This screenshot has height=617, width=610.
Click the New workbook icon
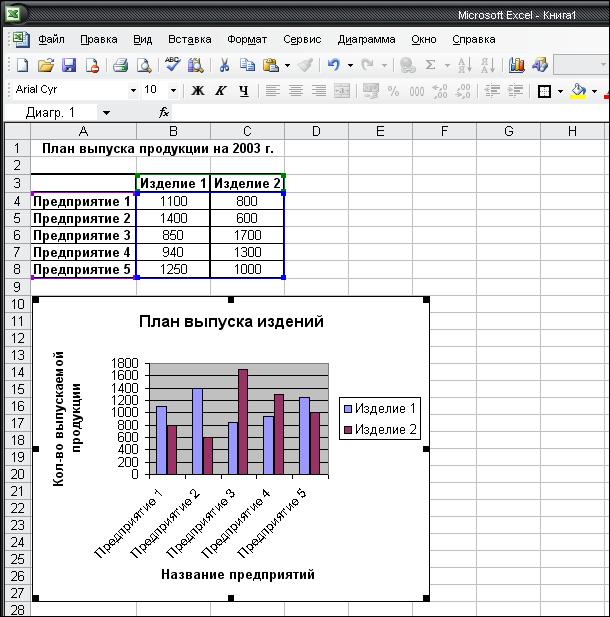[22, 65]
